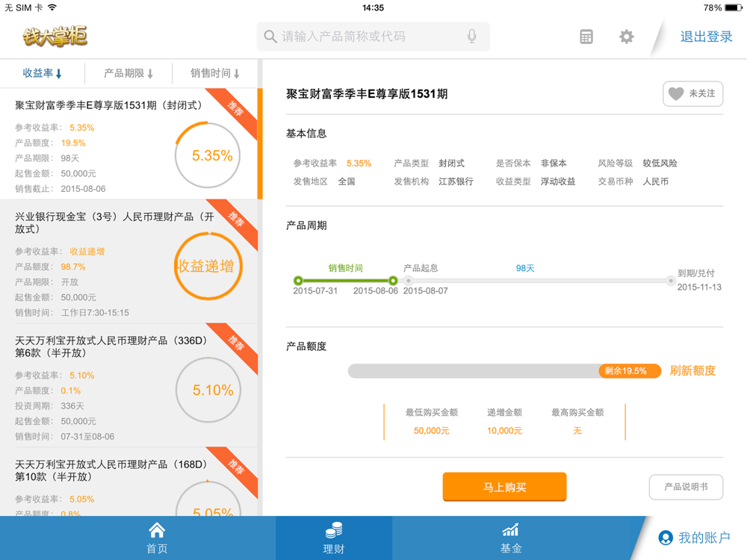
Task: Tap 产品额度 section heading
Action: point(306,346)
